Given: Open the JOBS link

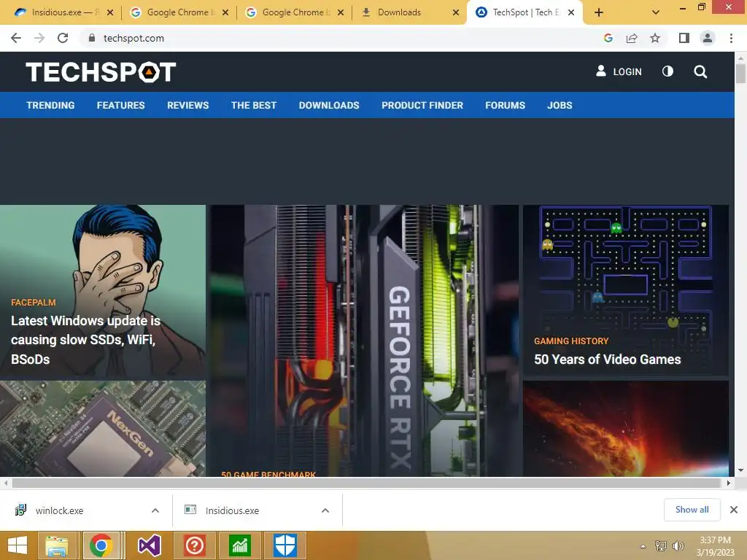Looking at the screenshot, I should tap(560, 105).
